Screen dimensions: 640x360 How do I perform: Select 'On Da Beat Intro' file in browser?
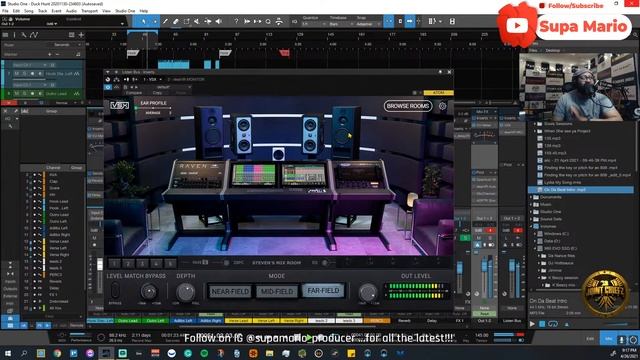pos(581,190)
